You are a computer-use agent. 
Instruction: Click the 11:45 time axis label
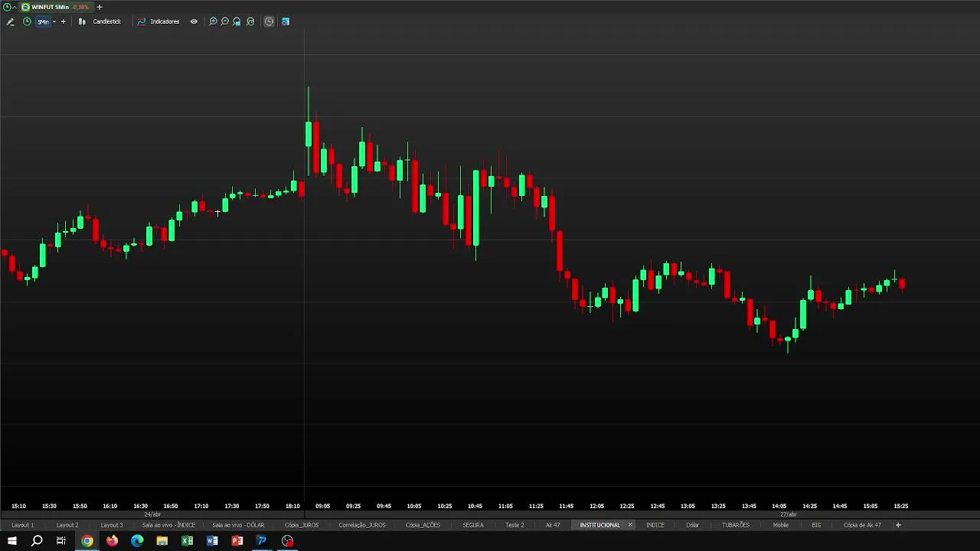[566, 506]
